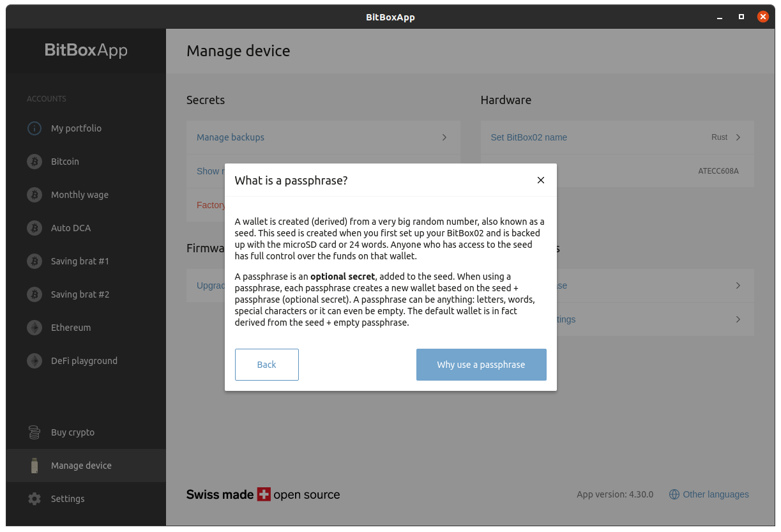This screenshot has width=781, height=532.
Task: Go to the Auto DCA account
Action: coord(86,228)
